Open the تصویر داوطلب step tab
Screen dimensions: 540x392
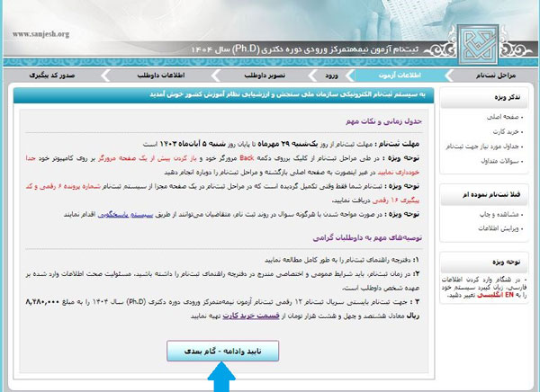tap(265, 76)
